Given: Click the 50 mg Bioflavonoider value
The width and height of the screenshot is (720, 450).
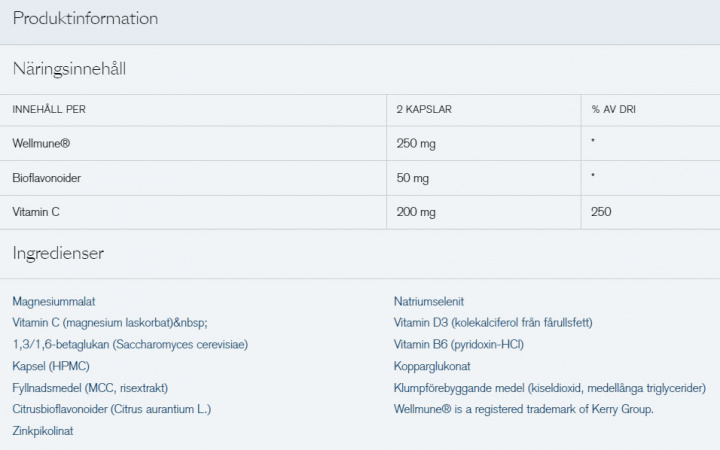Looking at the screenshot, I should (x=412, y=178).
